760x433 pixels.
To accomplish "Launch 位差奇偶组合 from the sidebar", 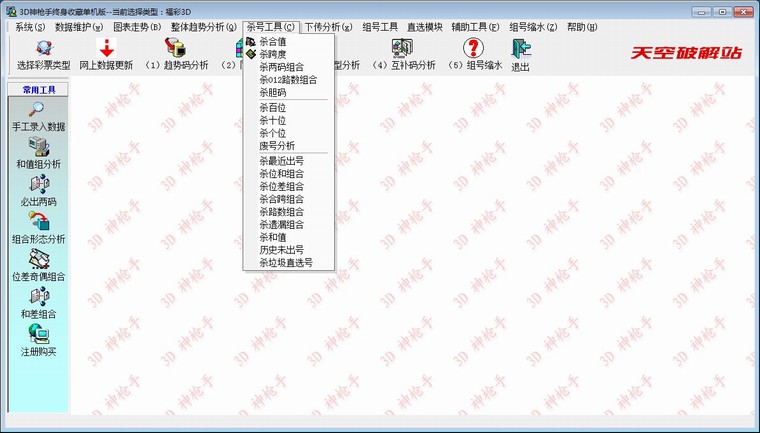I will coord(38,260).
